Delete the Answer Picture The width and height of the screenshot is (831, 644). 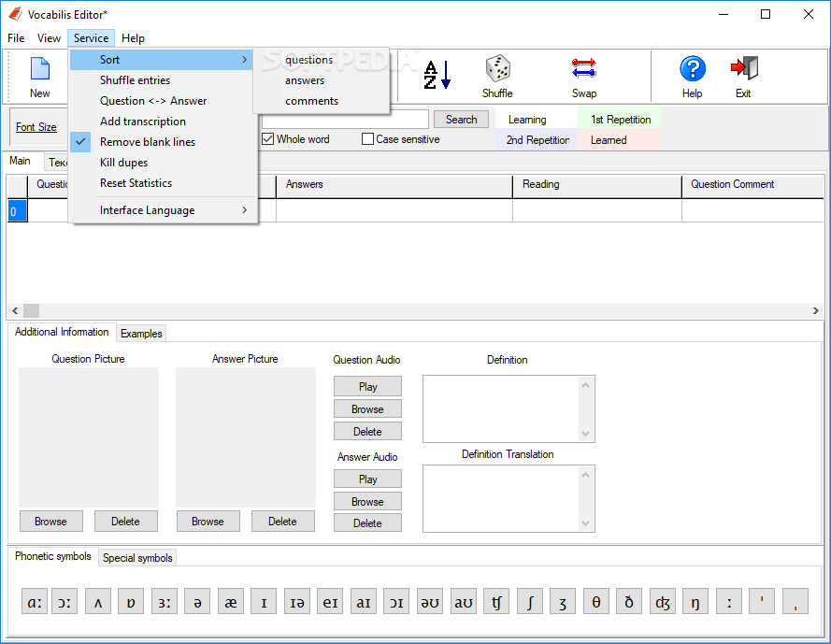tap(282, 521)
